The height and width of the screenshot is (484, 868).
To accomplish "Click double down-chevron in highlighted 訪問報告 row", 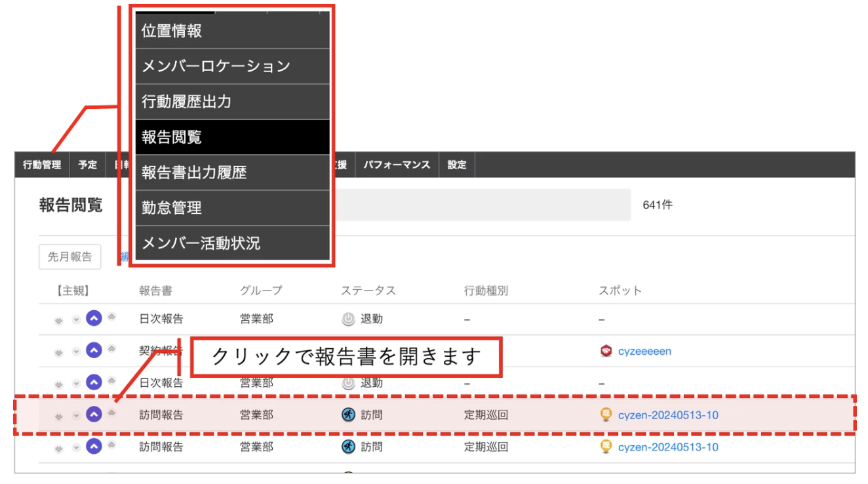I will point(59,416).
